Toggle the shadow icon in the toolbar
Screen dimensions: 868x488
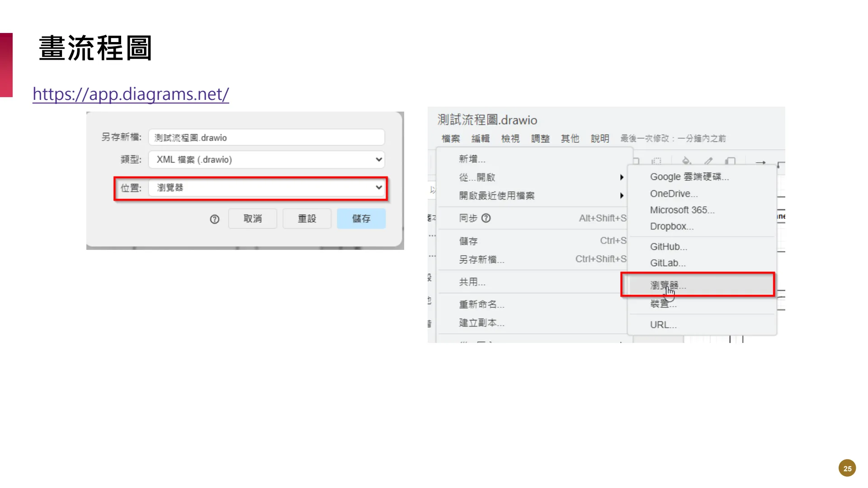(730, 161)
